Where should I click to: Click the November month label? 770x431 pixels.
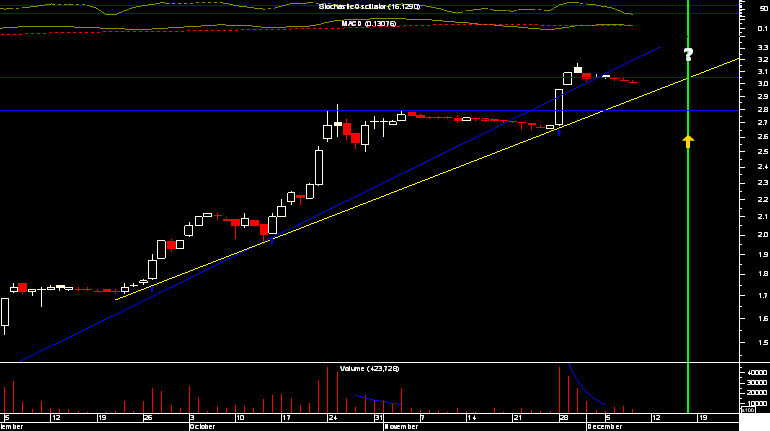[x=401, y=427]
